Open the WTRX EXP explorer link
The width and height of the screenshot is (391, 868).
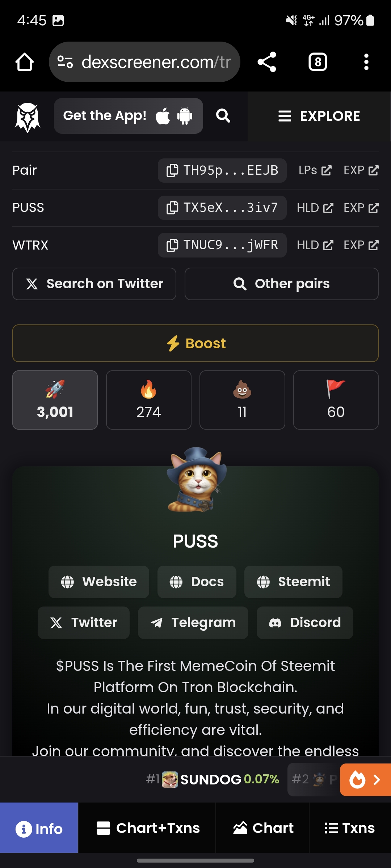pos(361,245)
